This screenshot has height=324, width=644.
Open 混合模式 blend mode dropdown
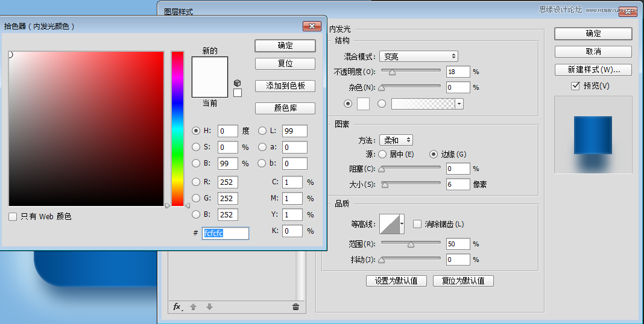418,57
